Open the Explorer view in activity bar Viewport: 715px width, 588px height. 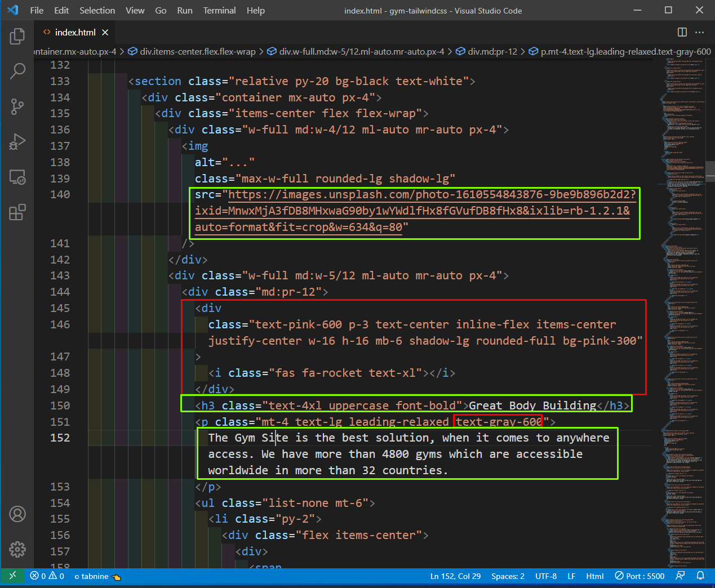click(x=17, y=37)
